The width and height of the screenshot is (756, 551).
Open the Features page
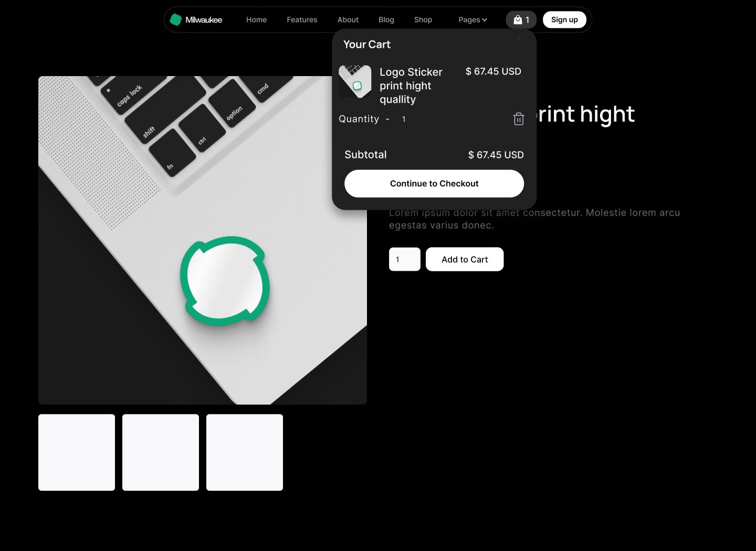[302, 19]
